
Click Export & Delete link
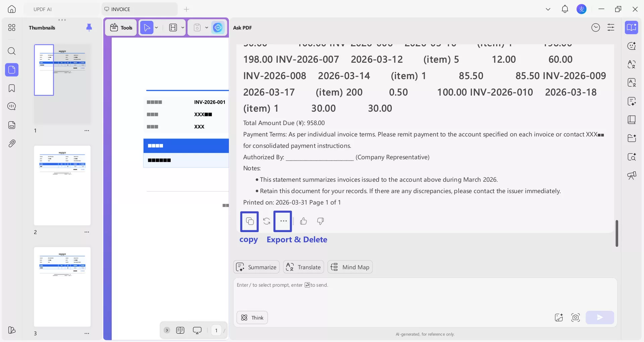(297, 240)
